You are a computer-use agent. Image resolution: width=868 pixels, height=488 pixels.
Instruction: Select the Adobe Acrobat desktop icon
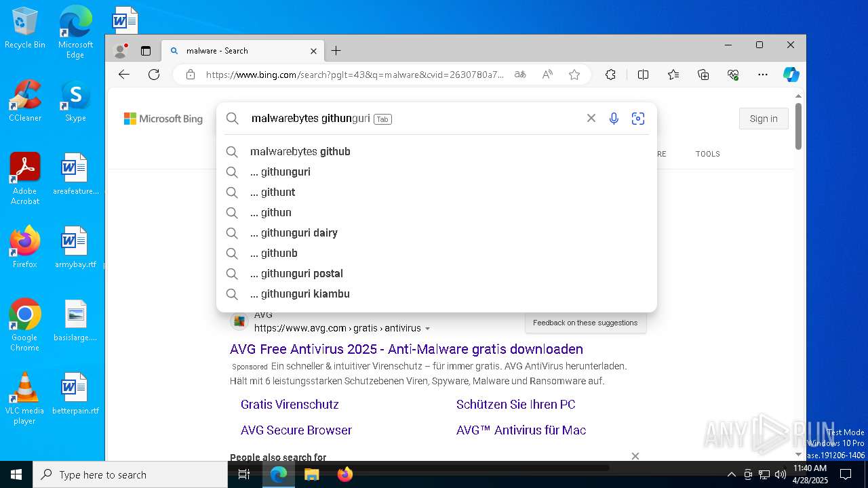25,178
